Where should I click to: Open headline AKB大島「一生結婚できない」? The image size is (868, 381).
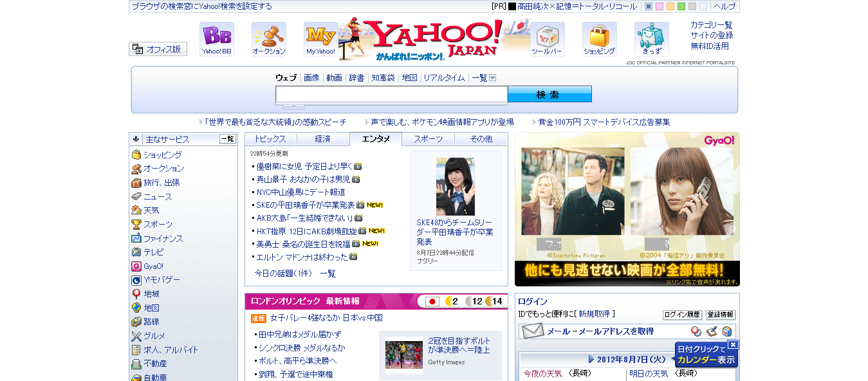click(x=304, y=218)
